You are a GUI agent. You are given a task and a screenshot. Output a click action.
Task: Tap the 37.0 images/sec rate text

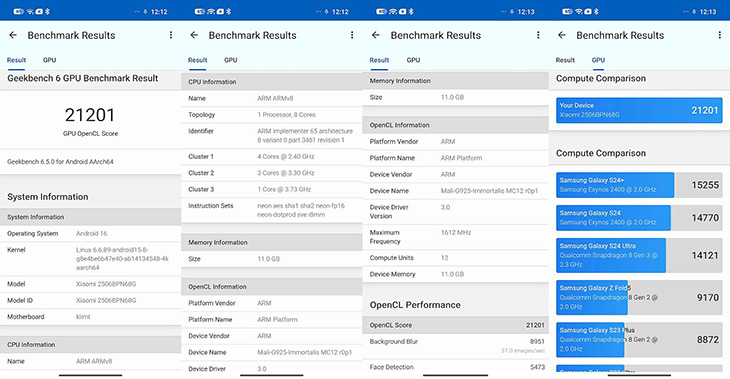(522, 351)
